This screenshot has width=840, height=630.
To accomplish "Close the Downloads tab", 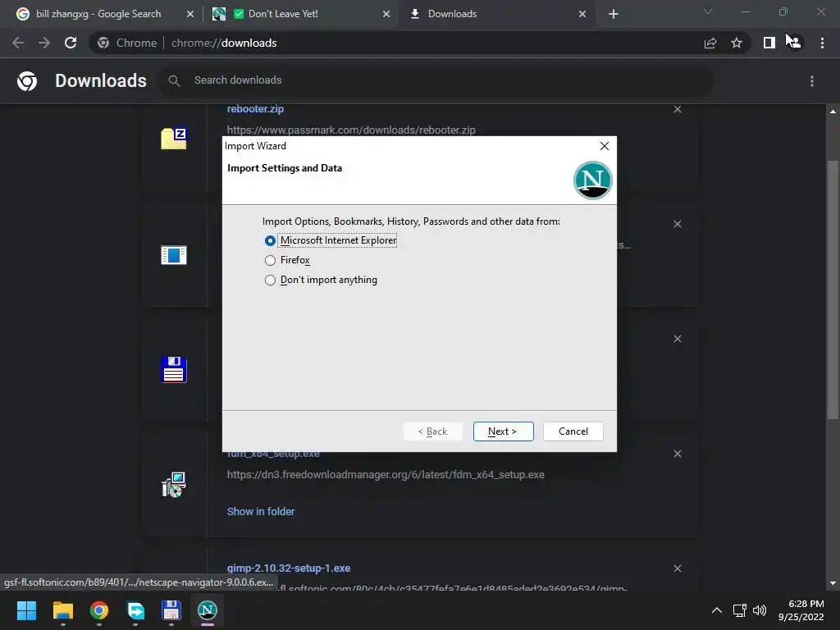I will pyautogui.click(x=582, y=14).
